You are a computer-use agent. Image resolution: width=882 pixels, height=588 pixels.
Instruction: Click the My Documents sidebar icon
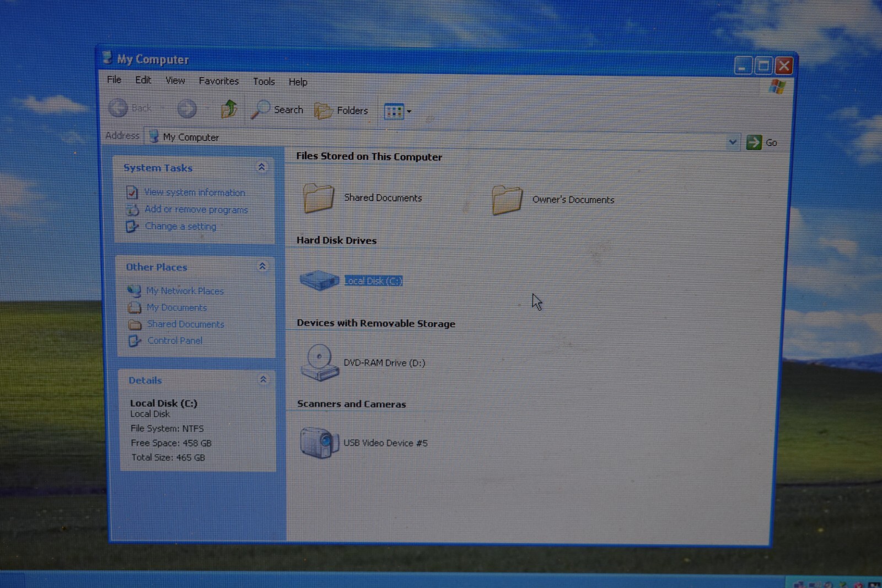pos(135,307)
